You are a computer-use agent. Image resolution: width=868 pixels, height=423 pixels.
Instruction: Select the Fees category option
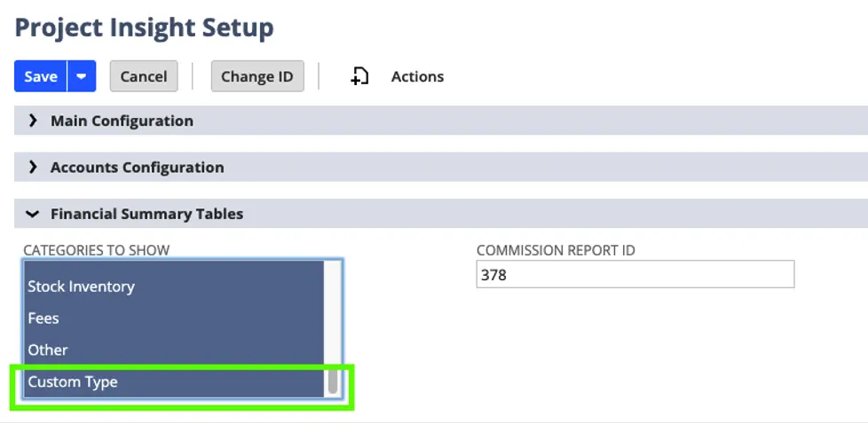pos(43,318)
